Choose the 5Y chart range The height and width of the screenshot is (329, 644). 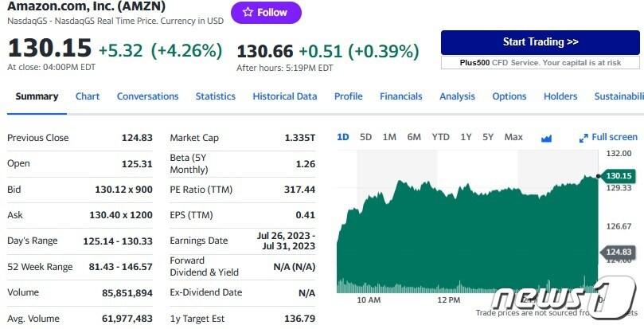coord(488,137)
